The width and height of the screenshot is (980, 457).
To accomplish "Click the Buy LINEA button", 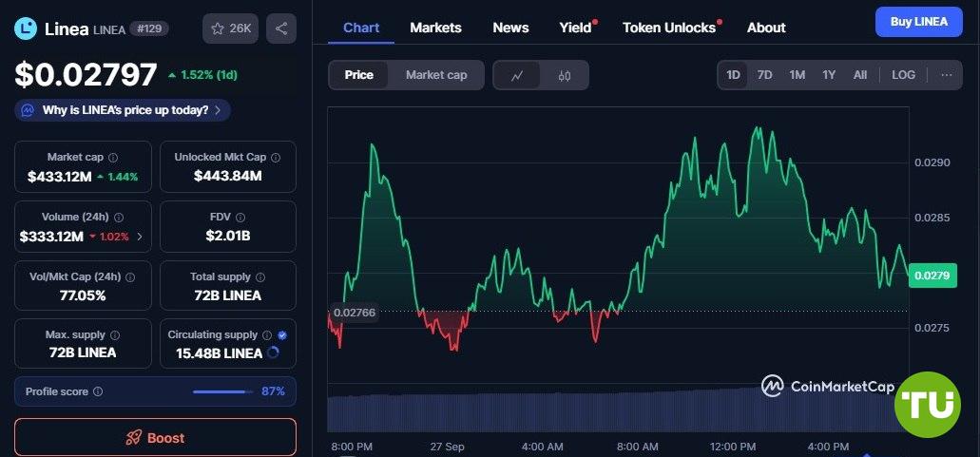I will (918, 22).
